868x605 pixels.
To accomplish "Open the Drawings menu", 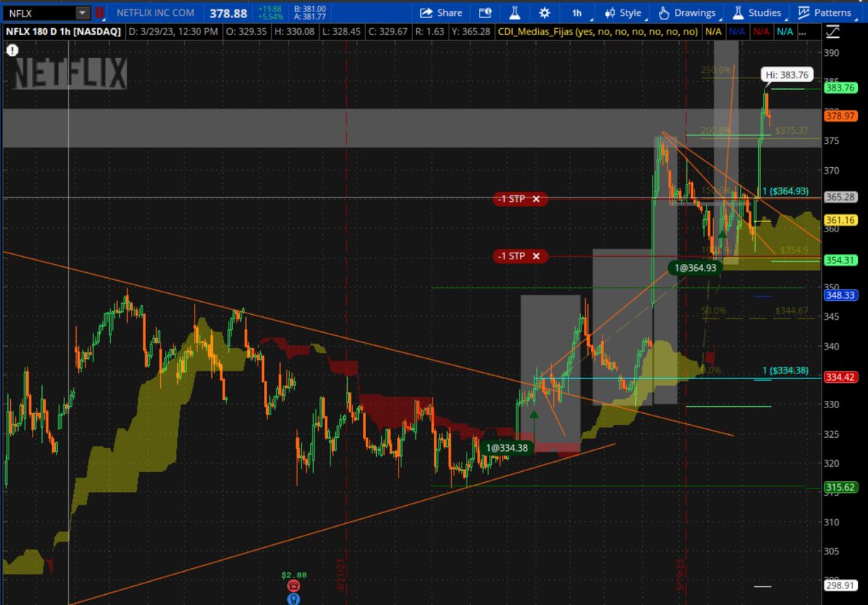I will 687,13.
